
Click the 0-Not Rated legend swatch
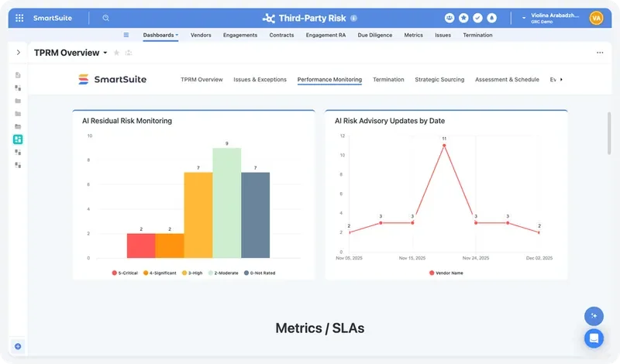[x=246, y=273]
